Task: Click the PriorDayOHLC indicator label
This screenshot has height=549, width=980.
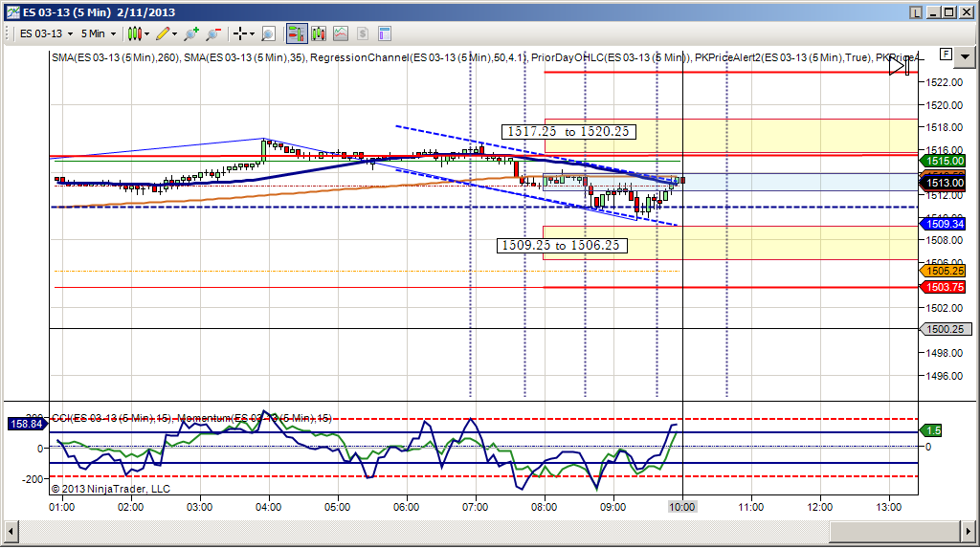Action: [611, 57]
